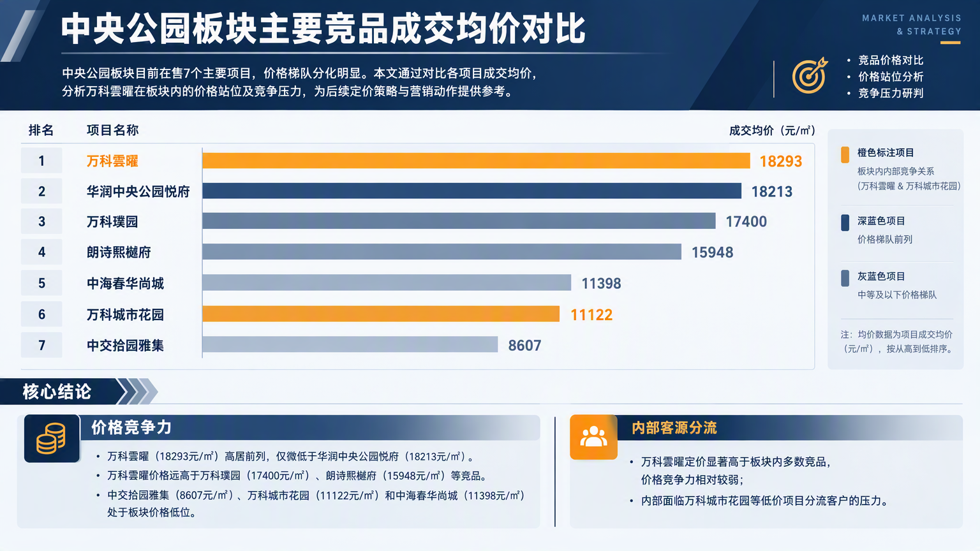Click rank cell 6
Image resolution: width=980 pixels, height=551 pixels.
click(41, 314)
